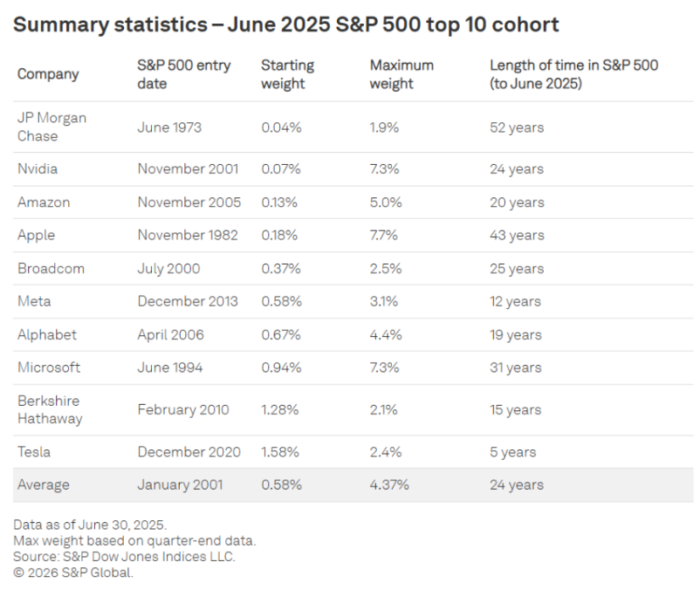Screen dimensions: 700x590
Task: Select Apple's 7.7% maximum weight
Action: [x=384, y=236]
